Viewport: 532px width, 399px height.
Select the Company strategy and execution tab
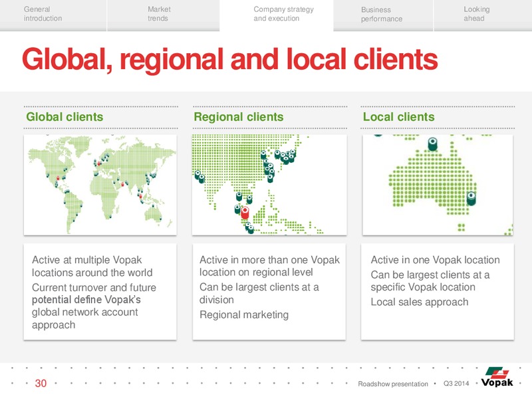coord(277,15)
